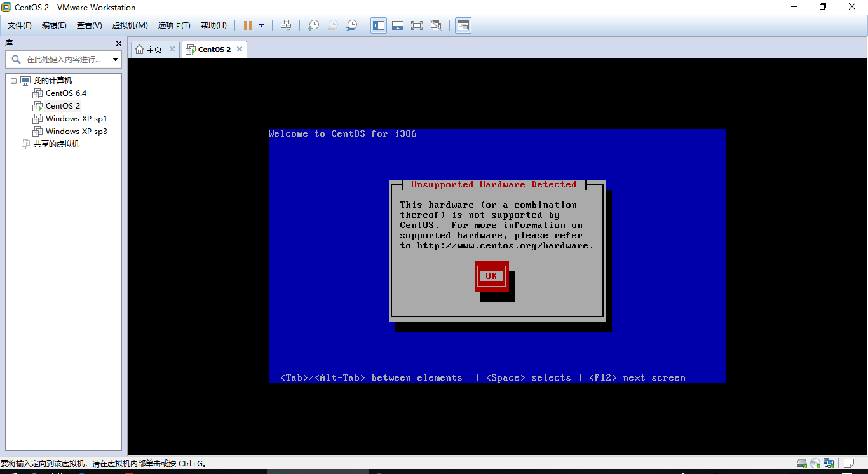Switch to Unity mode
This screenshot has width=868, height=474.
[x=436, y=25]
